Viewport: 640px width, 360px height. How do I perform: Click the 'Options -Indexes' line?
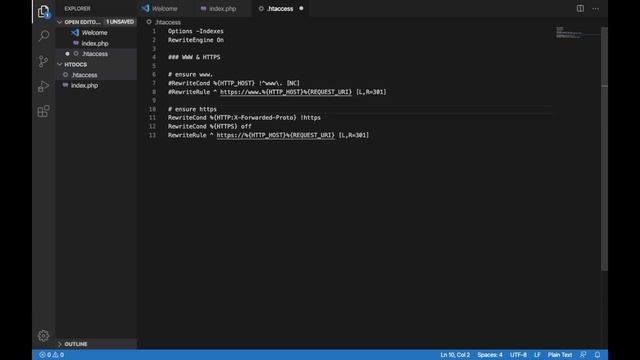pos(196,31)
